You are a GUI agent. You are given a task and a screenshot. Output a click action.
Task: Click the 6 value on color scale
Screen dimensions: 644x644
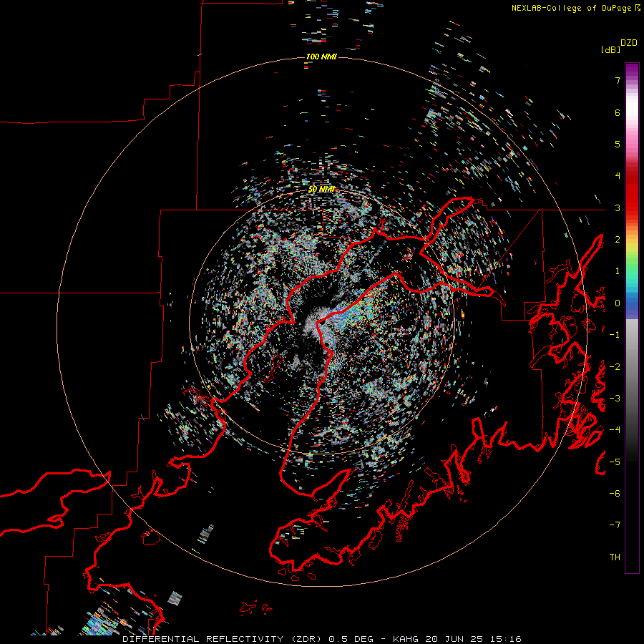click(x=618, y=112)
